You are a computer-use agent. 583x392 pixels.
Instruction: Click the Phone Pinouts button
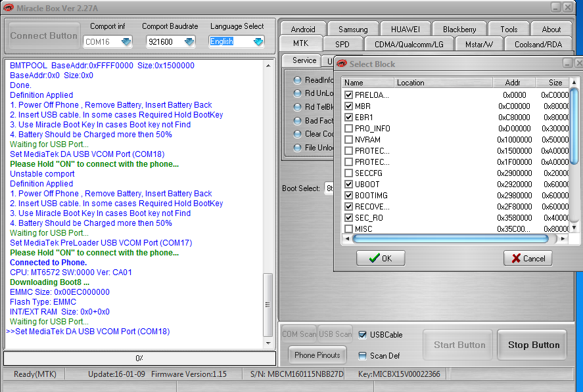pos(317,355)
